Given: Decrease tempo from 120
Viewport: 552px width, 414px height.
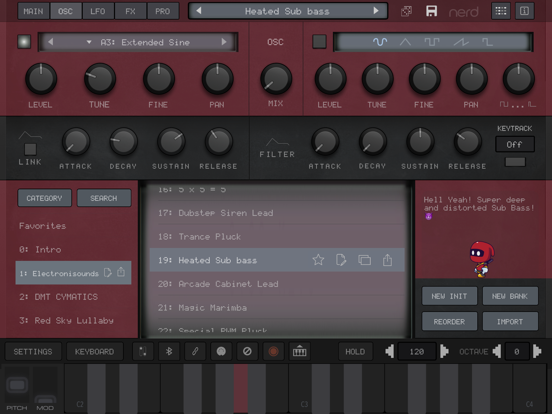Looking at the screenshot, I should [390, 351].
